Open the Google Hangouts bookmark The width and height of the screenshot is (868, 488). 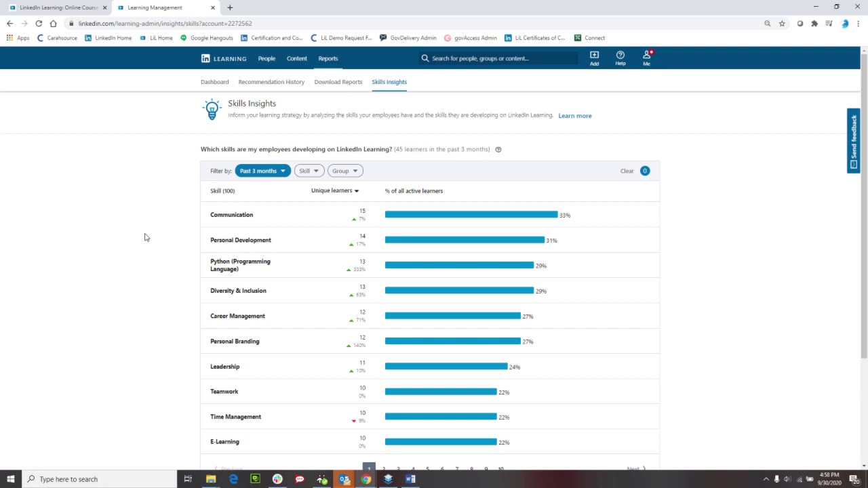(207, 38)
